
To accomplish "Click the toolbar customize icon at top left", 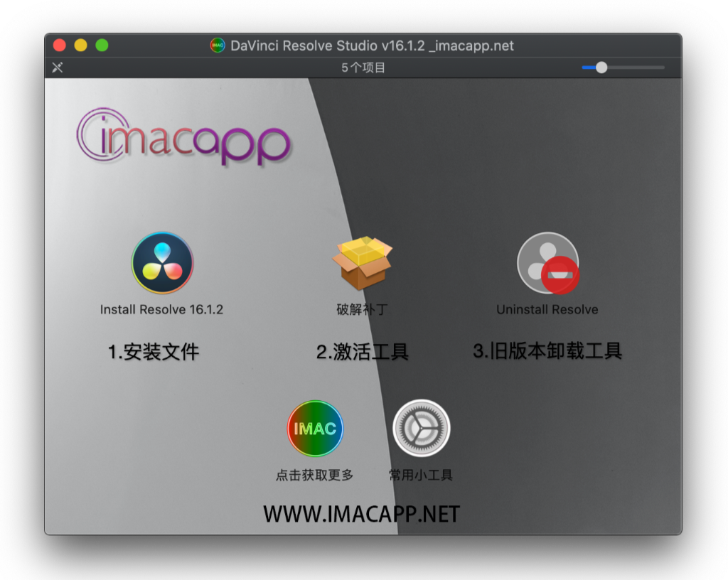I will (x=57, y=68).
